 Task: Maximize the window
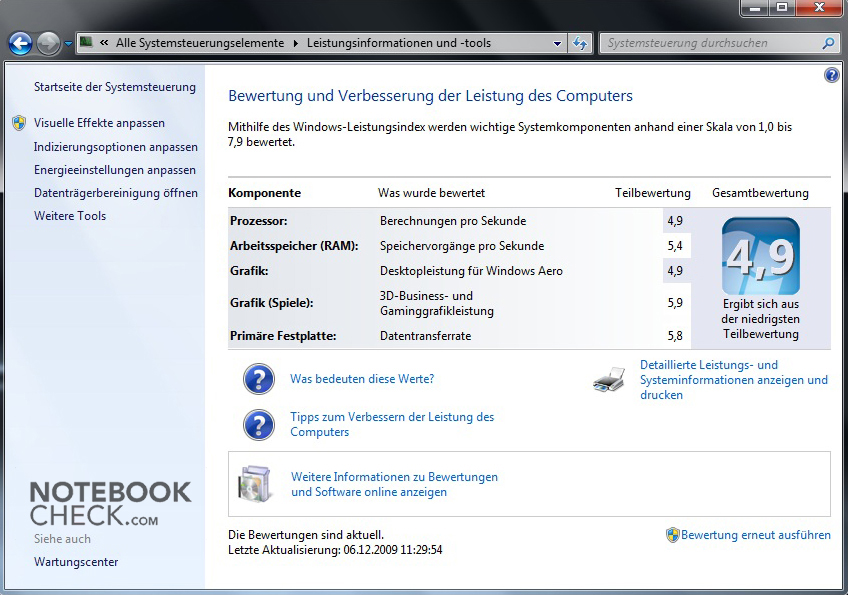coord(782,8)
